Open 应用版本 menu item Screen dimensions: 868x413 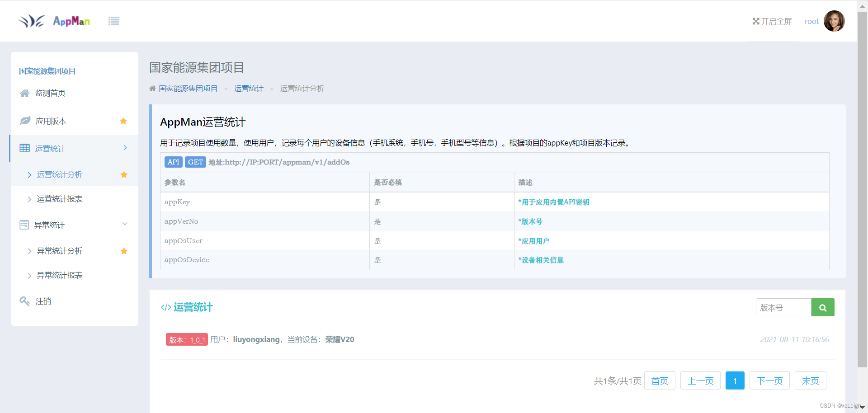51,121
